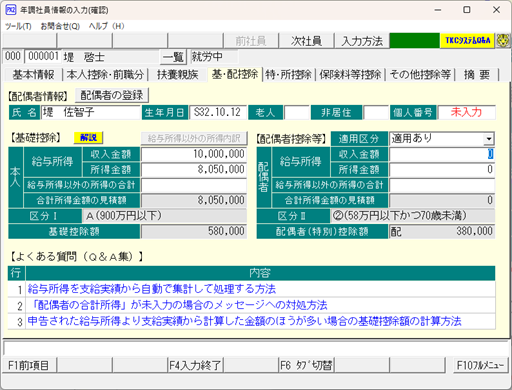
Task: Click 配偶者の登録 button
Action: pyautogui.click(x=112, y=96)
